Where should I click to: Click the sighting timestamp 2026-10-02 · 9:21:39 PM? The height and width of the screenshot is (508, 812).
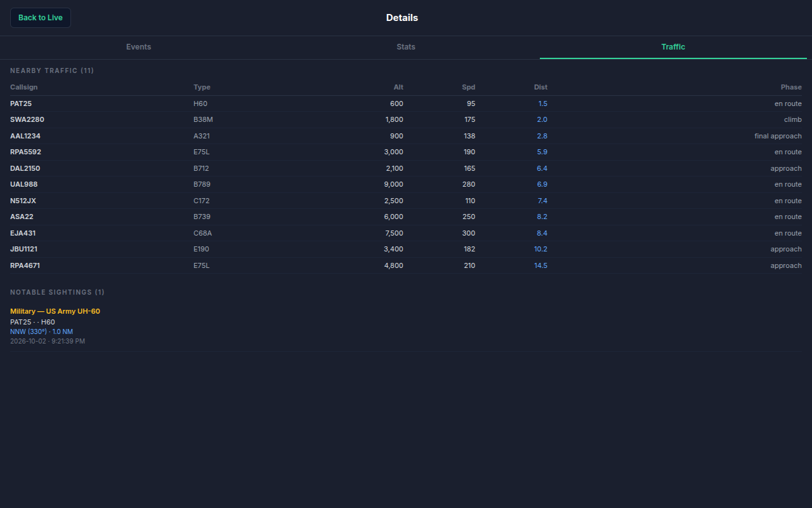point(48,341)
